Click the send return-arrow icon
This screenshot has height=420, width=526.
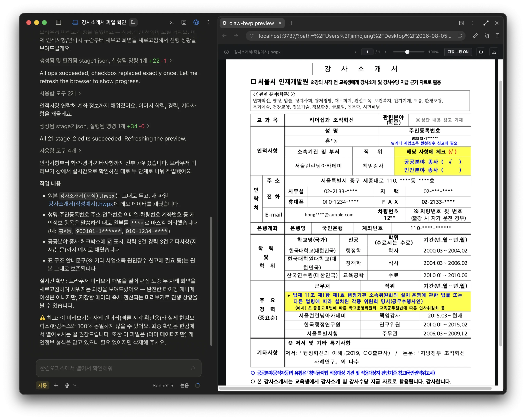[x=193, y=368]
